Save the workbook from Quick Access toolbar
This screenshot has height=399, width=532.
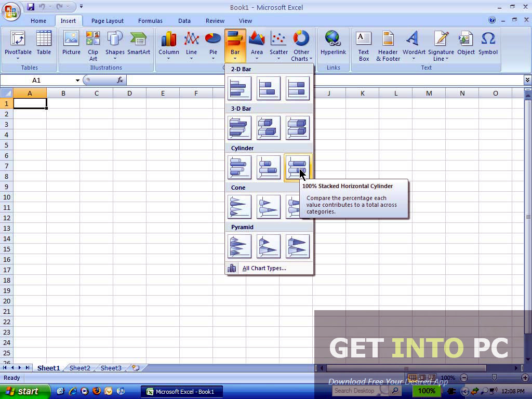pos(31,6)
